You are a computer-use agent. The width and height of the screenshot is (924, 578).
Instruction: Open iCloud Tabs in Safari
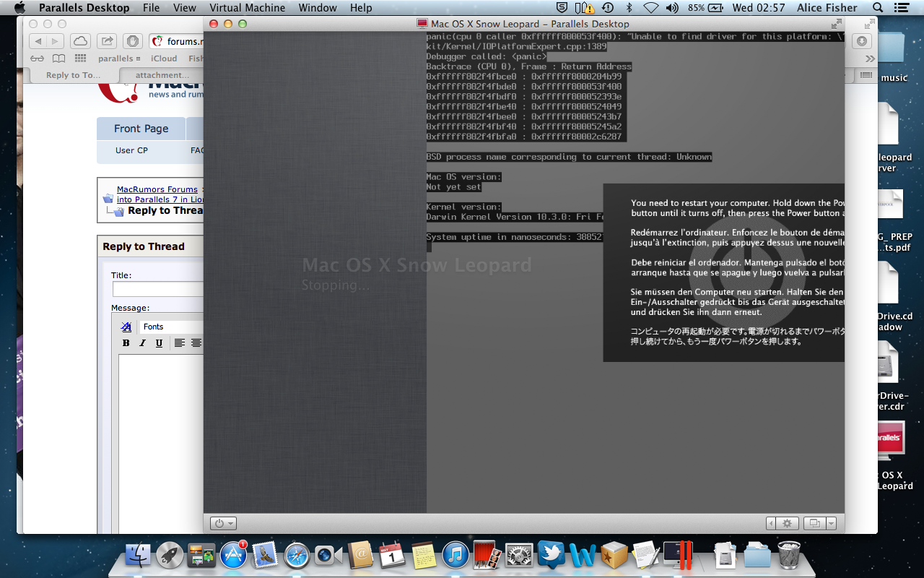click(x=79, y=41)
